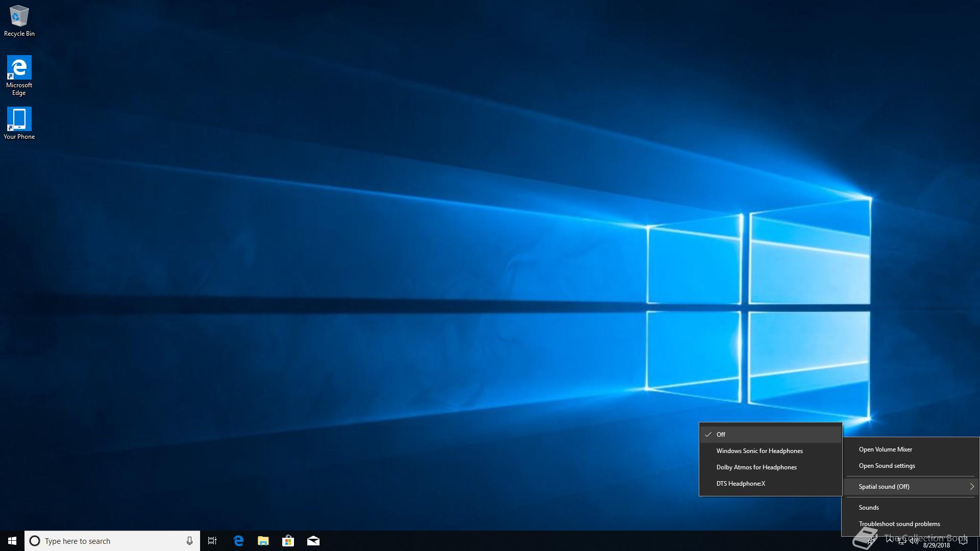Select the Microsoft Edge desktop shortcut
The height and width of the screenshot is (551, 980).
click(x=19, y=76)
